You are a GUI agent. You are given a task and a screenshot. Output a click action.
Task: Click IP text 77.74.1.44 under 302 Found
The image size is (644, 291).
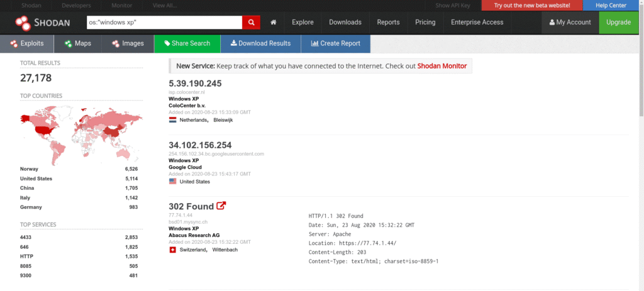click(180, 215)
